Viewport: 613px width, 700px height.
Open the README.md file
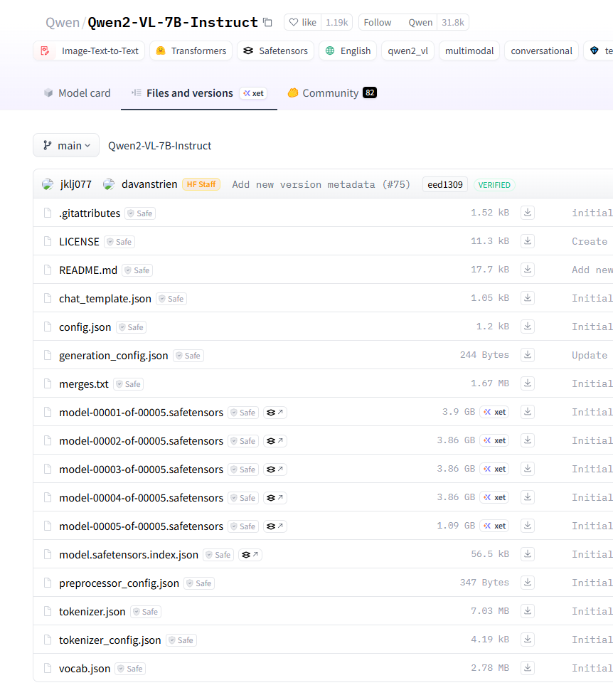88,270
